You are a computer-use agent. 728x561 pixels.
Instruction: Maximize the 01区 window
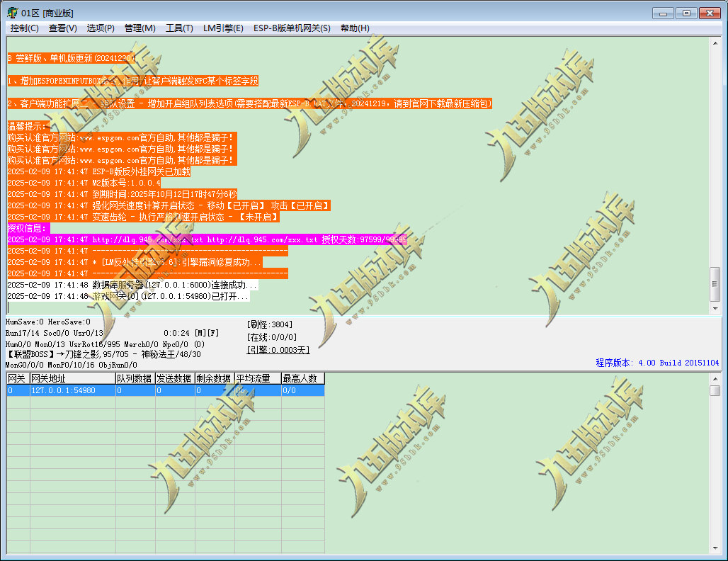tap(686, 13)
